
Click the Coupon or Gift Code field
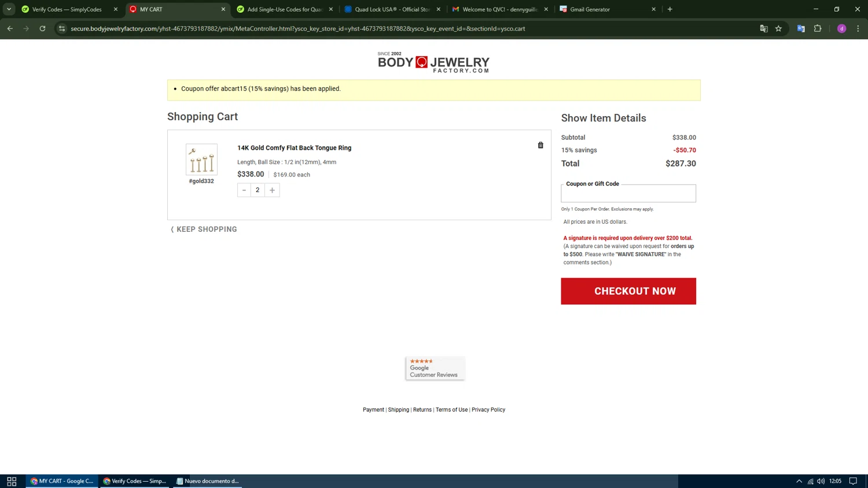[x=628, y=194]
